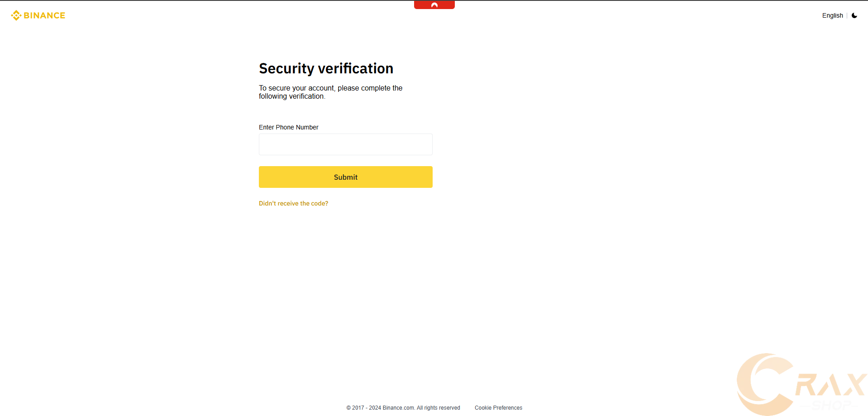
Task: Open Cookie Preferences in the footer
Action: (x=498, y=408)
